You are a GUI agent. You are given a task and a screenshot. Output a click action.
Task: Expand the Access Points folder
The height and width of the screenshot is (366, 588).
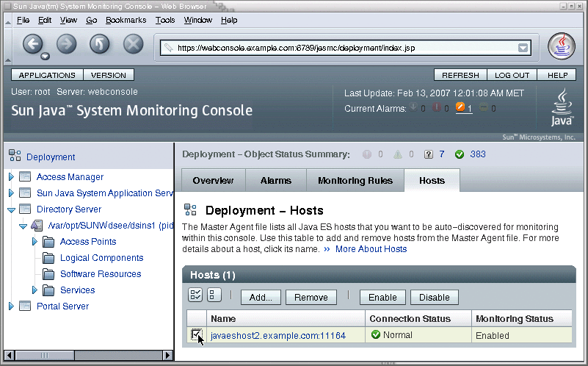35,241
